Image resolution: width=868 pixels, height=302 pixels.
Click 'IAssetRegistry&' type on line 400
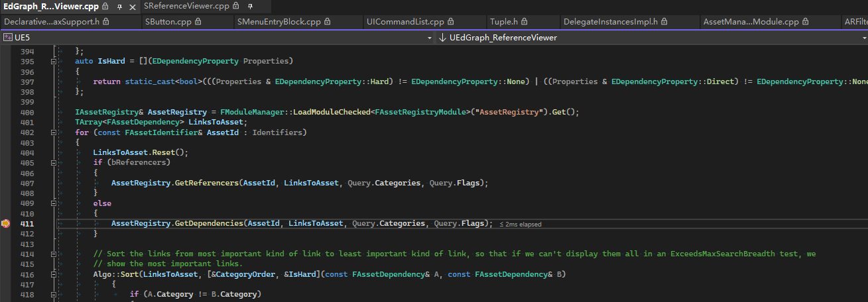(109, 113)
